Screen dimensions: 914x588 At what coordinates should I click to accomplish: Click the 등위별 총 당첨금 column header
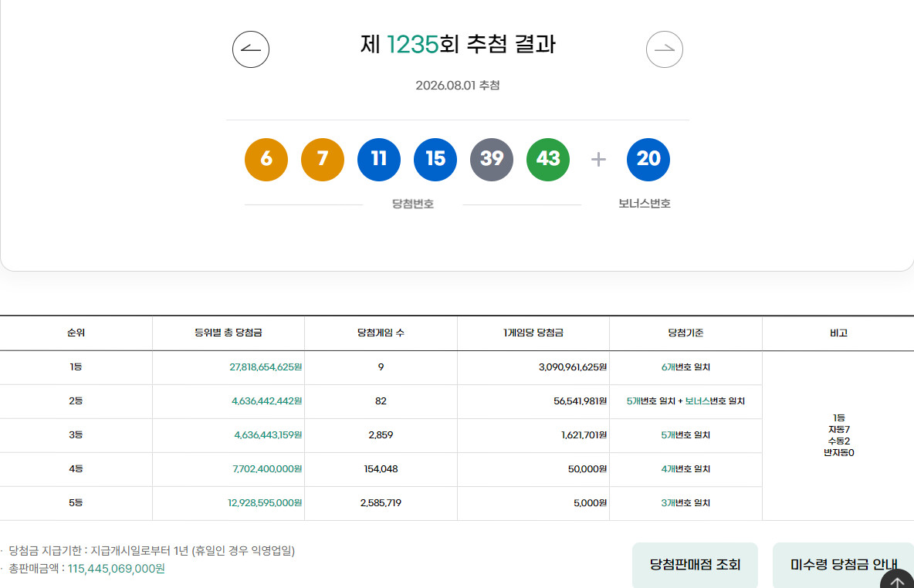click(228, 333)
